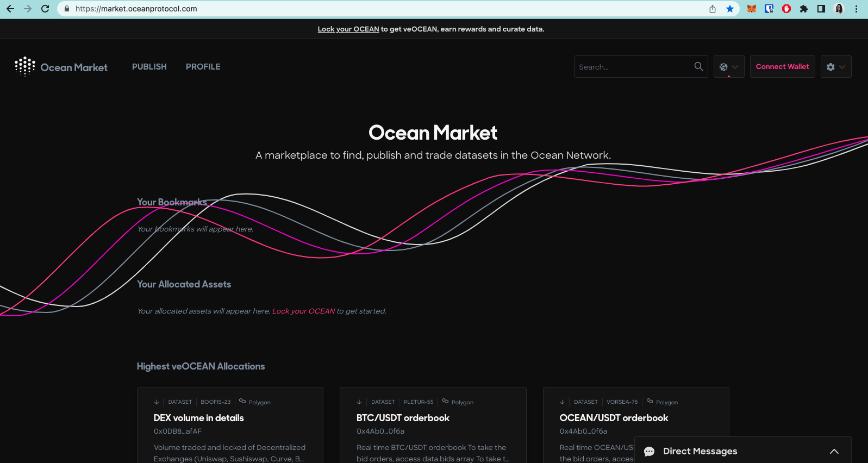Click the browser forward arrow
The width and height of the screenshot is (868, 463).
coord(28,9)
